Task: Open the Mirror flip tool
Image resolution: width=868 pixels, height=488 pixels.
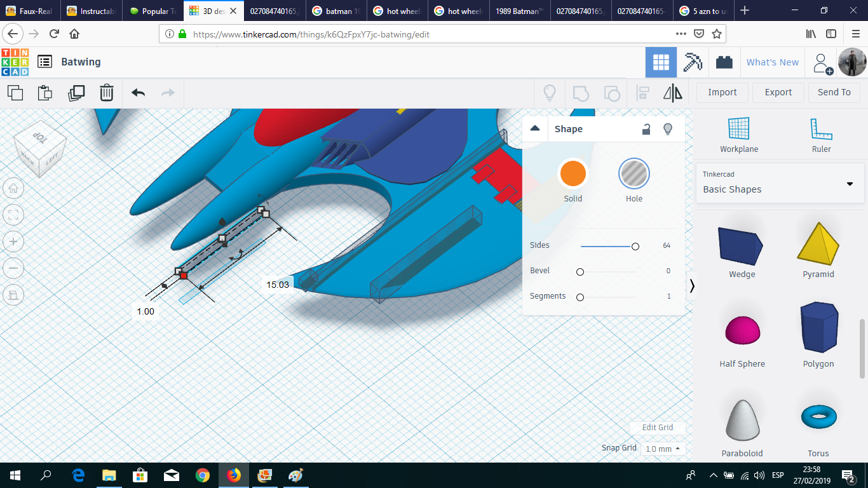Action: point(673,93)
